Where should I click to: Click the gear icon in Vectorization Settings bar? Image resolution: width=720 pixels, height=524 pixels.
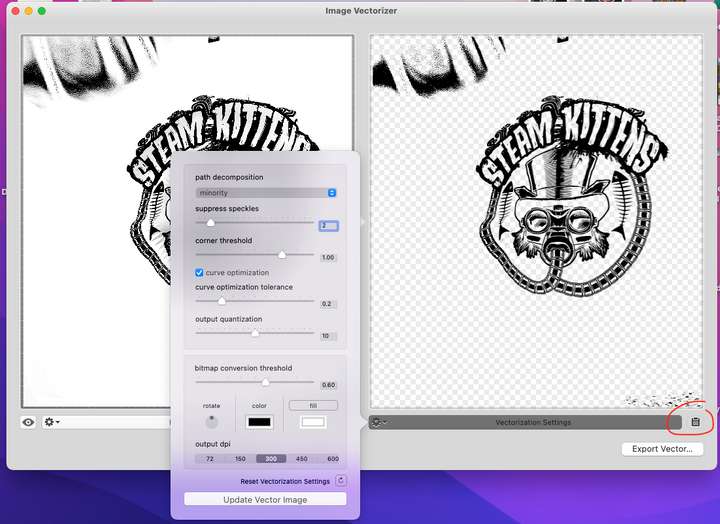tap(379, 422)
